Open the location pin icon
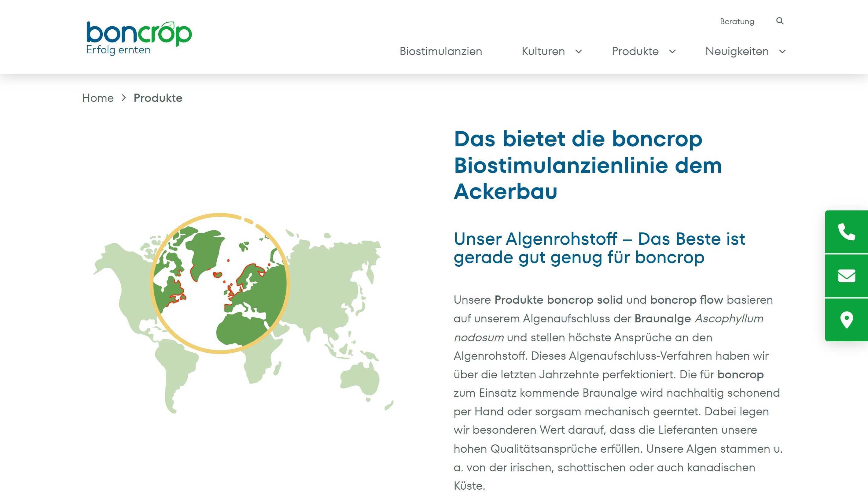Image resolution: width=868 pixels, height=501 pixels. click(846, 320)
